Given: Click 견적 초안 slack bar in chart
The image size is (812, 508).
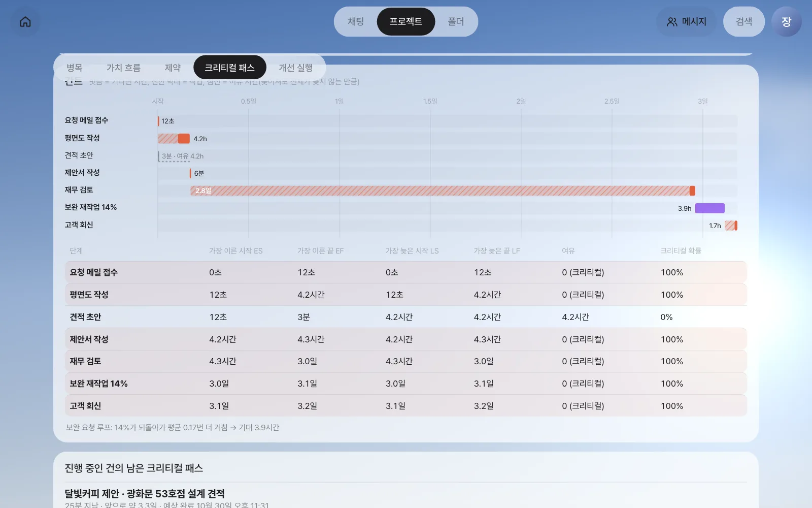Looking at the screenshot, I should pyautogui.click(x=174, y=156).
